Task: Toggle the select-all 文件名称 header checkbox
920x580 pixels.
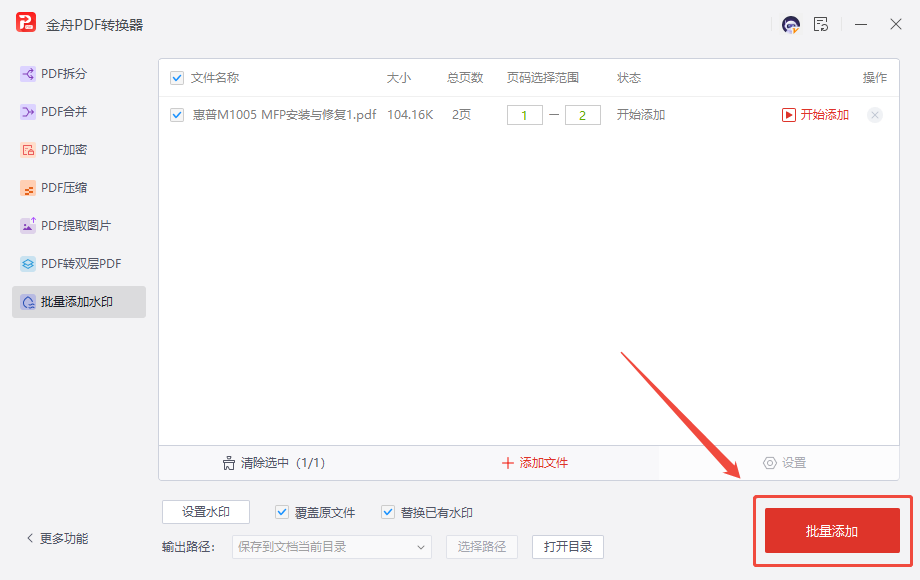Action: 177,78
